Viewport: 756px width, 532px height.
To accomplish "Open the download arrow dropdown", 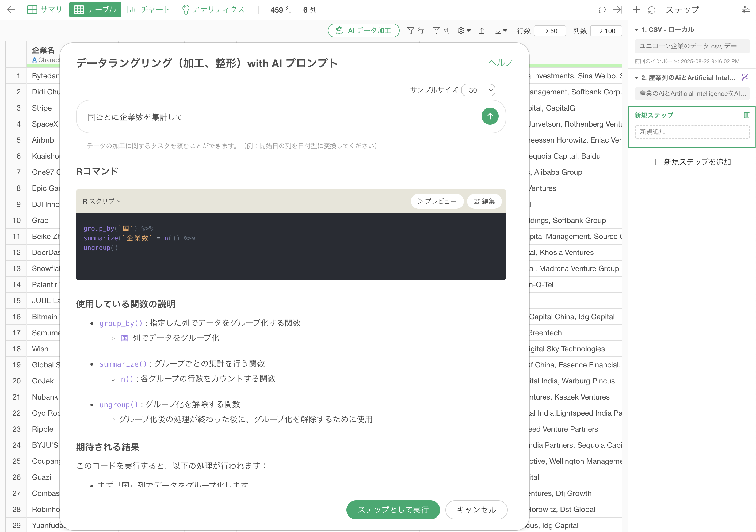I will 501,31.
